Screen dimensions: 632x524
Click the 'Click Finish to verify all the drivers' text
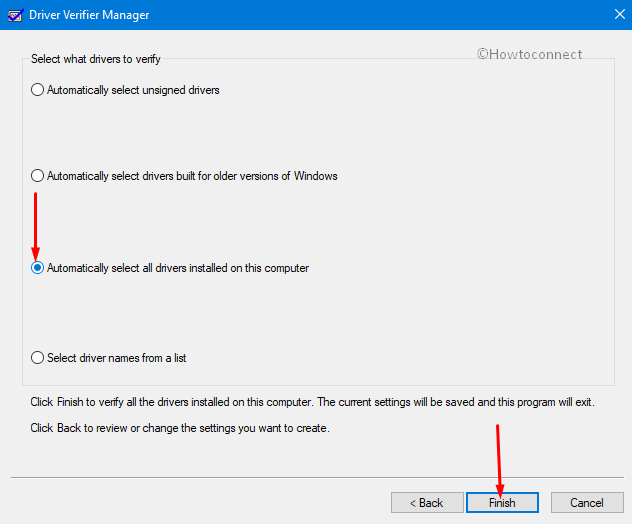click(x=312, y=402)
